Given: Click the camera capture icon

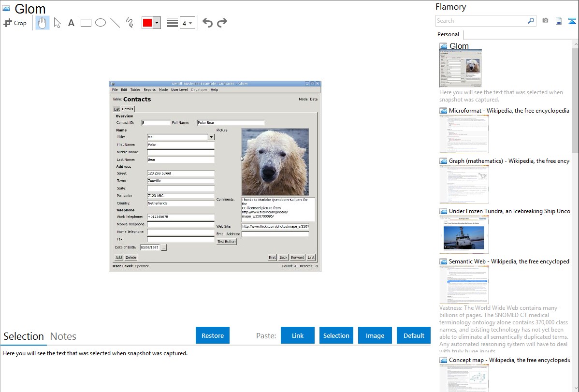Looking at the screenshot, I should [545, 21].
